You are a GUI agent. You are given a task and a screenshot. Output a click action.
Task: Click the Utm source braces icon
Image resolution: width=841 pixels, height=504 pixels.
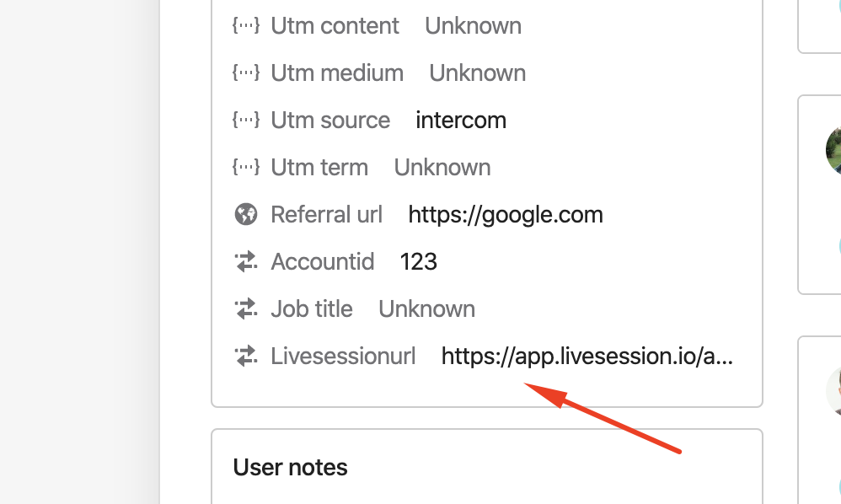point(246,120)
